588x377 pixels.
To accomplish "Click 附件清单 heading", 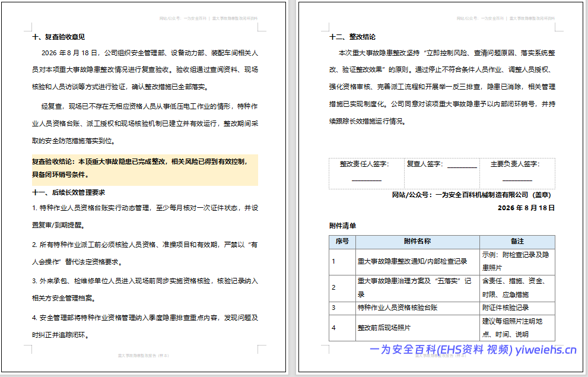I will click(x=343, y=226).
